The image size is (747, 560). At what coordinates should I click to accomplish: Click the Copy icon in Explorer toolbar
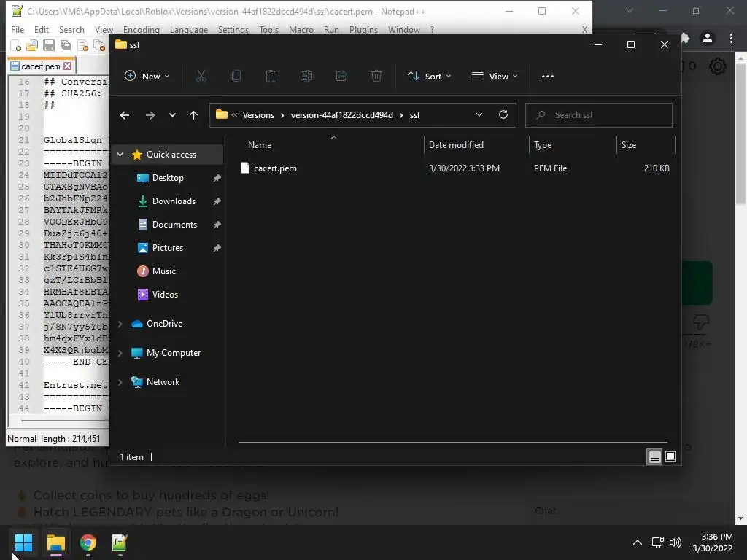click(x=236, y=76)
